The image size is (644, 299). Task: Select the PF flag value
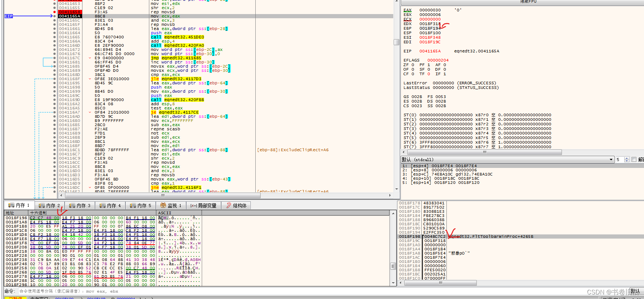click(x=429, y=65)
